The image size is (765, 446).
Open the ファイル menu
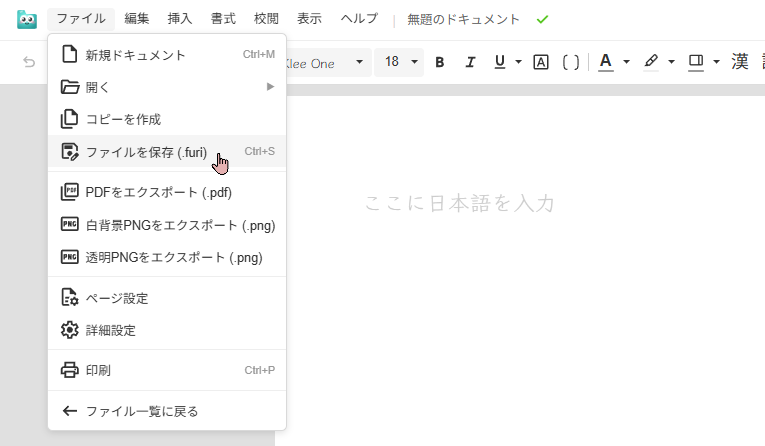tap(81, 19)
